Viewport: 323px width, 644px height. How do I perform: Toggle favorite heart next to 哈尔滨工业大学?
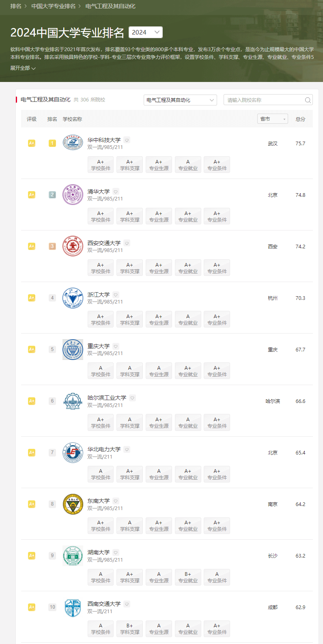(x=133, y=398)
